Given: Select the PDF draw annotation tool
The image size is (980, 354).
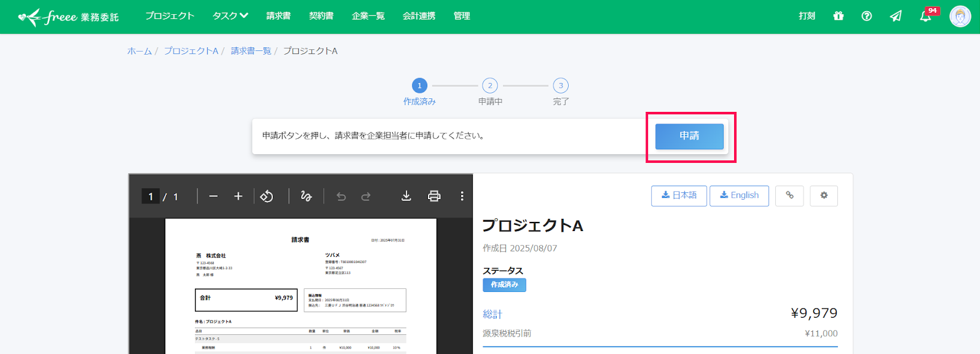Looking at the screenshot, I should [306, 196].
